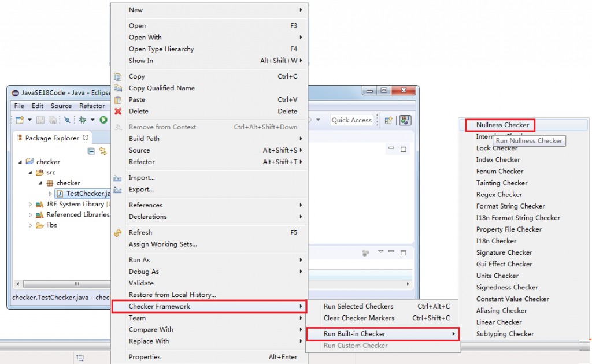Screen dimensions: 592x364
Task: Click the Refresh icon in context menu
Action: point(118,233)
